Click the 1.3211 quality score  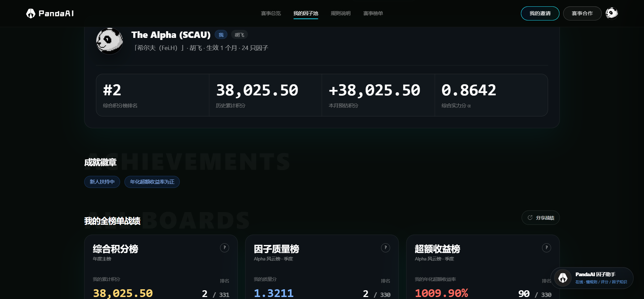(x=274, y=293)
